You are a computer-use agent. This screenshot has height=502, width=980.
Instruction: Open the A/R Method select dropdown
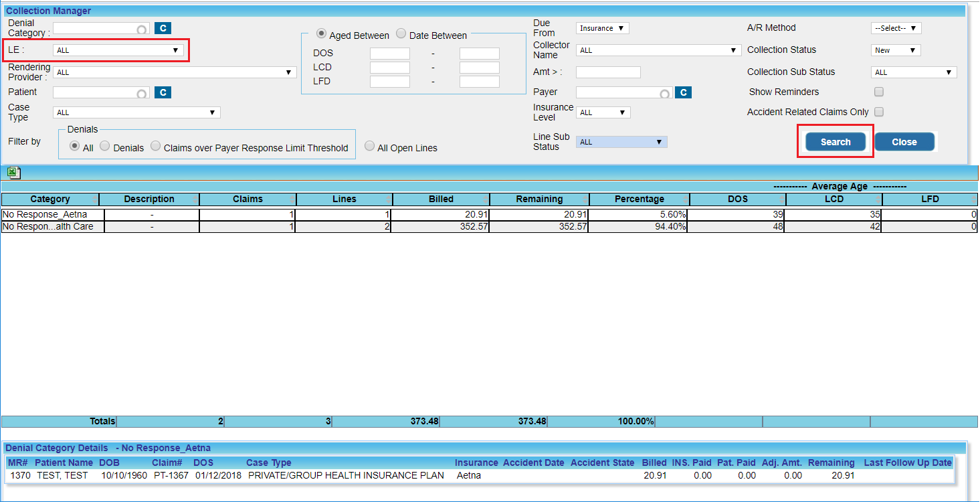(x=896, y=28)
